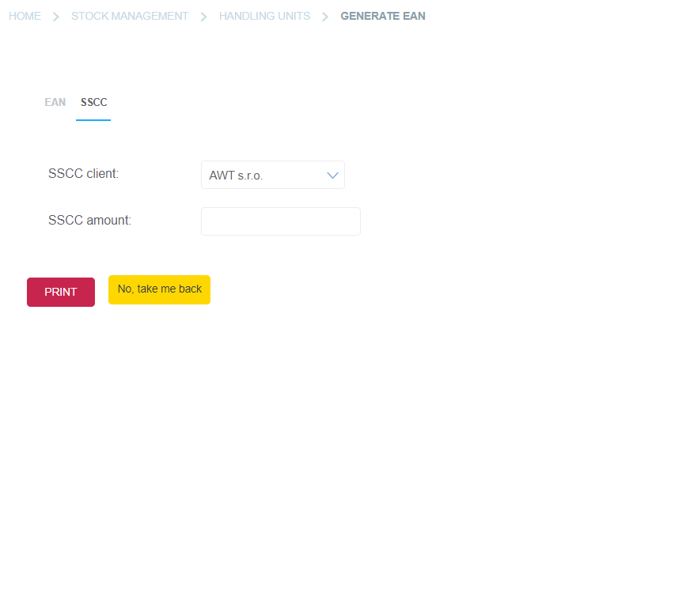Click No, take me back button
Image resolution: width=682 pixels, height=616 pixels.
pos(159,289)
